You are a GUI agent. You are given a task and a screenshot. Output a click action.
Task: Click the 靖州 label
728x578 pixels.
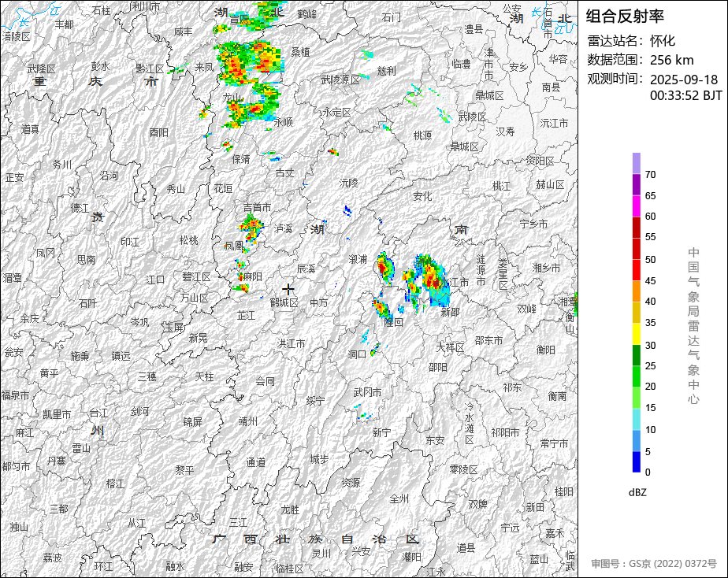247,421
